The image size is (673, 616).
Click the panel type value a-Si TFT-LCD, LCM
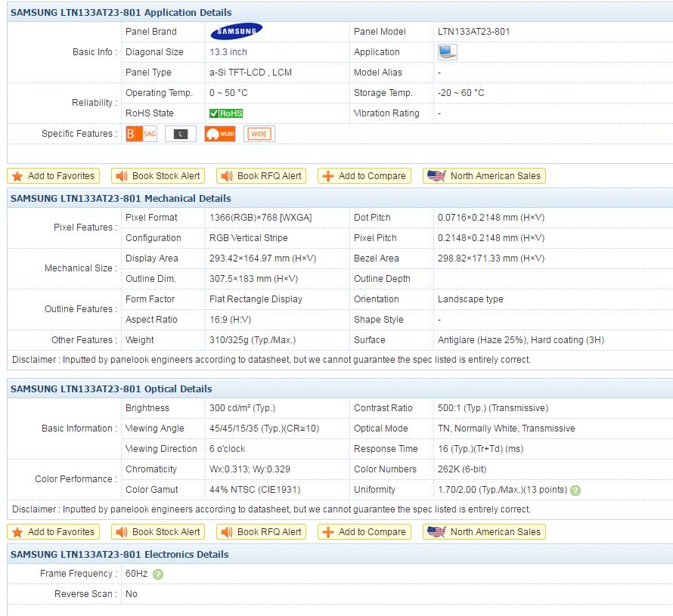[x=250, y=72]
